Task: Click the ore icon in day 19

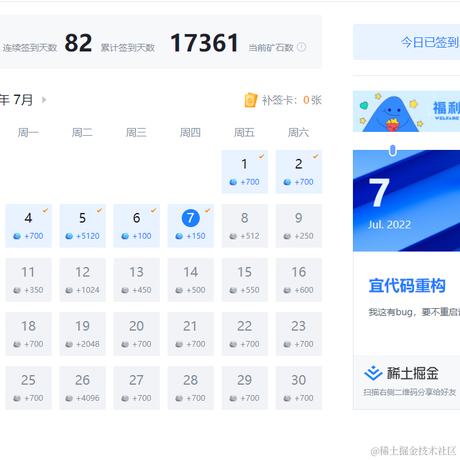Action: [x=69, y=344]
